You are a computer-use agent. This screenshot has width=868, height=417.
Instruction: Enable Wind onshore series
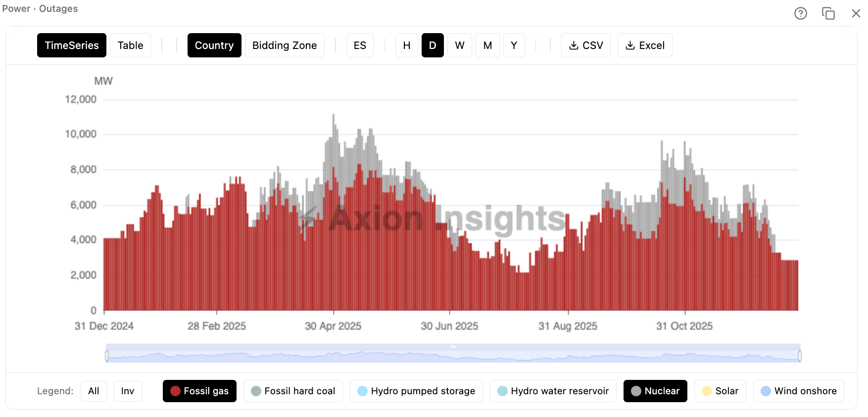point(798,391)
